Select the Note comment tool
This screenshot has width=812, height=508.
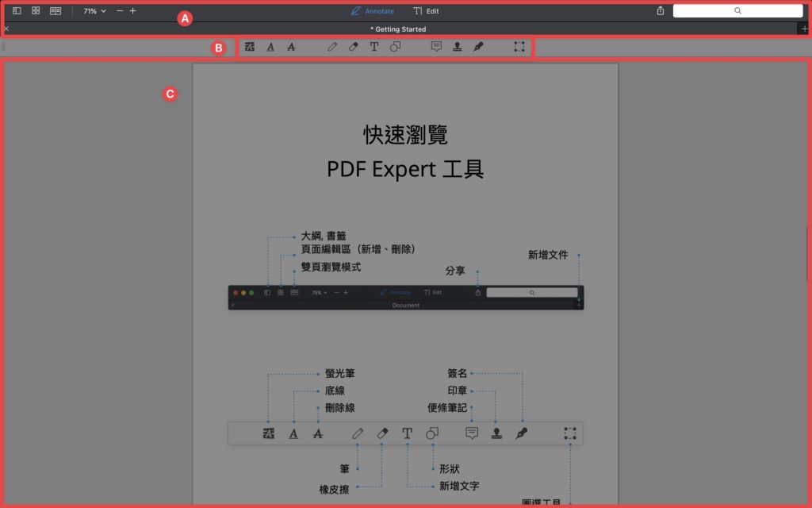(x=437, y=47)
